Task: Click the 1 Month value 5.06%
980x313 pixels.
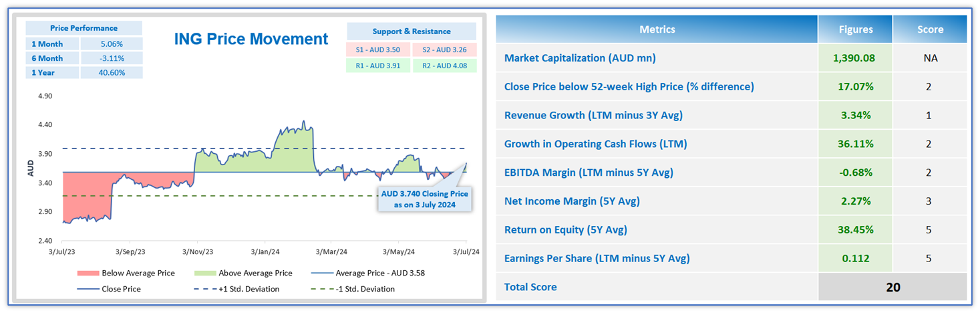Action: pos(111,43)
